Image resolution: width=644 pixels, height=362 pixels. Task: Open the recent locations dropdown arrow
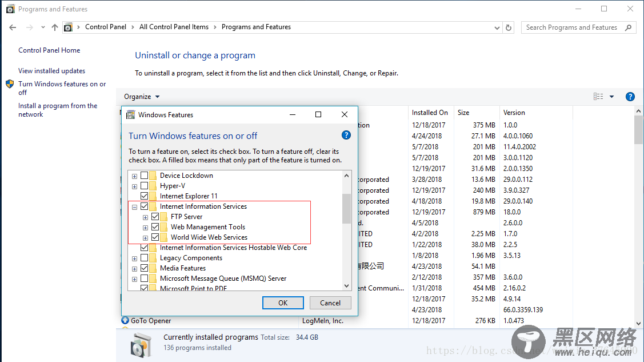[x=43, y=27]
